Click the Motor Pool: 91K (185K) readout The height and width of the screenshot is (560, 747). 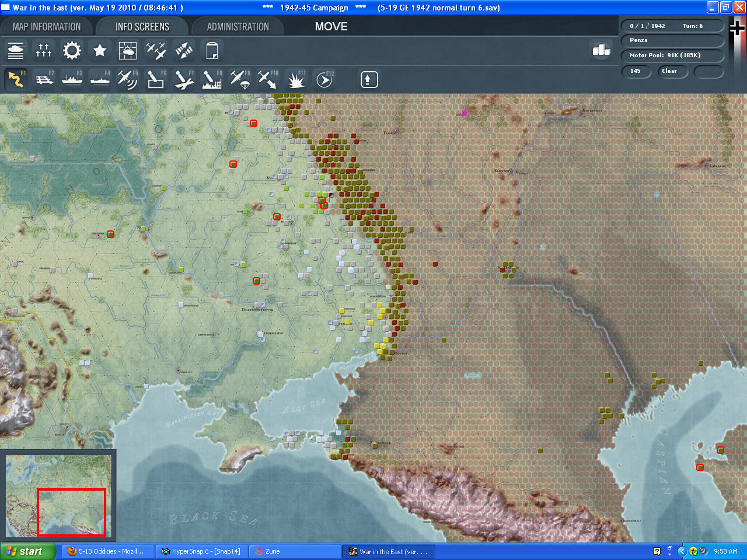[672, 55]
